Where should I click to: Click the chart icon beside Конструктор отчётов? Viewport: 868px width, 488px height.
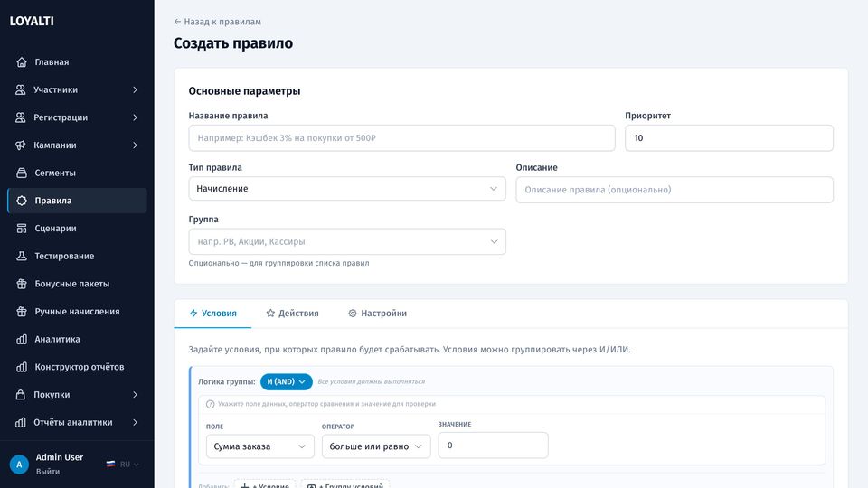[22, 366]
